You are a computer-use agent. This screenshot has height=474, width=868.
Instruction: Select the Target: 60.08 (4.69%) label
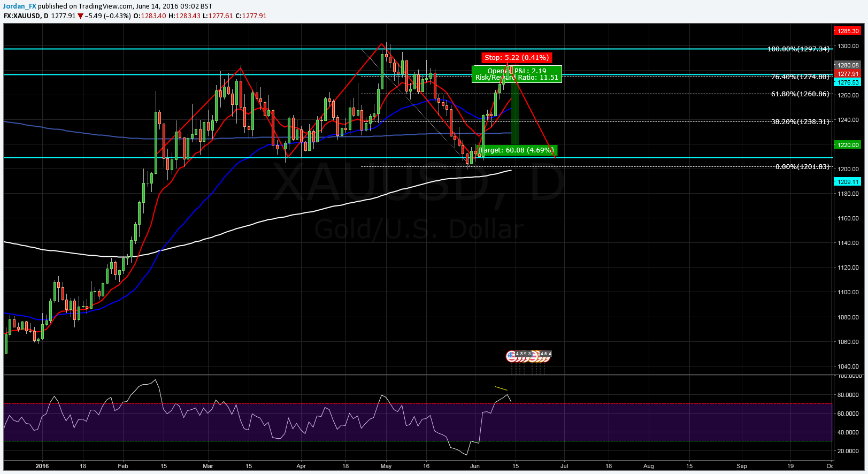click(x=516, y=150)
